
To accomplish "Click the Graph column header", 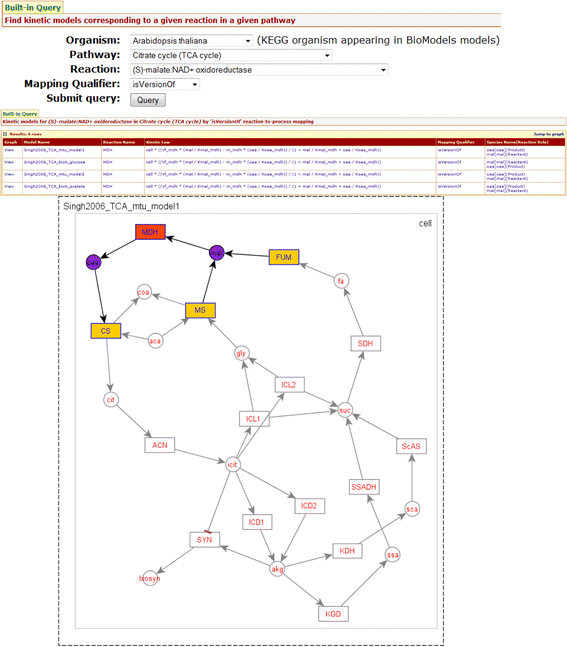I will [x=11, y=142].
